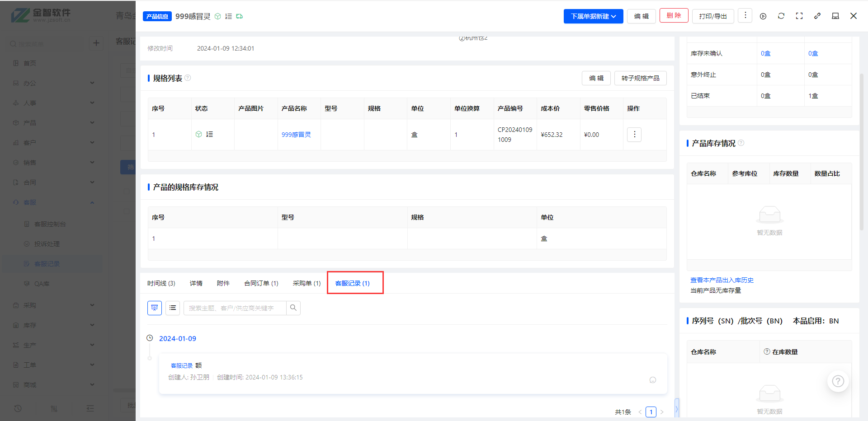Screen dimensions: 868x421
Task: Click the 在库数量 help icon
Action: (767, 351)
